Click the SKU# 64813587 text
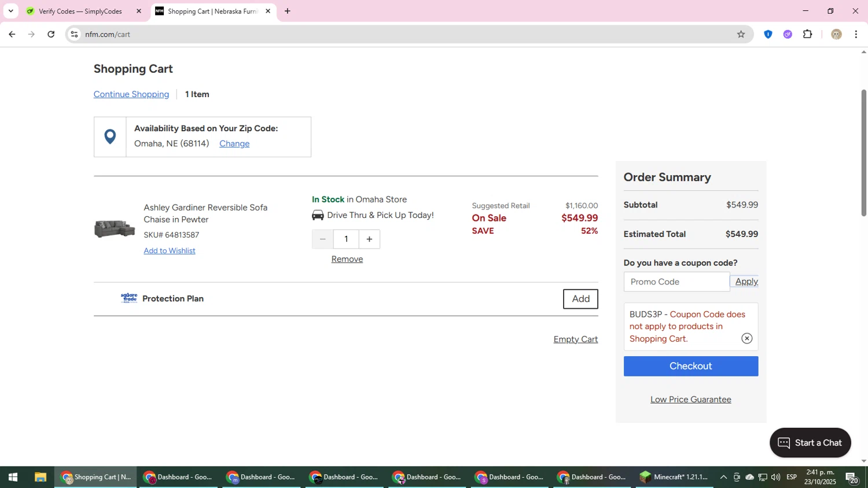Image resolution: width=868 pixels, height=488 pixels. pos(171,235)
